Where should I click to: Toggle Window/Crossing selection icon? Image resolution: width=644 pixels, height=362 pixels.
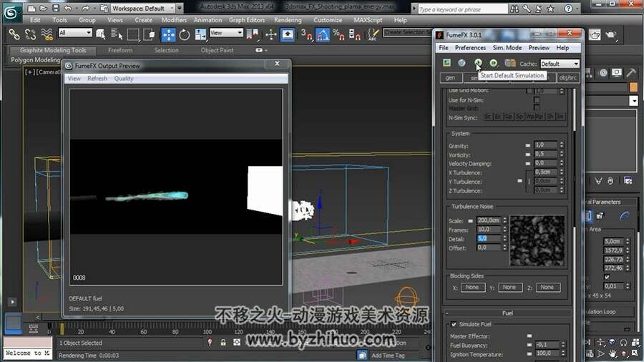tap(149, 35)
